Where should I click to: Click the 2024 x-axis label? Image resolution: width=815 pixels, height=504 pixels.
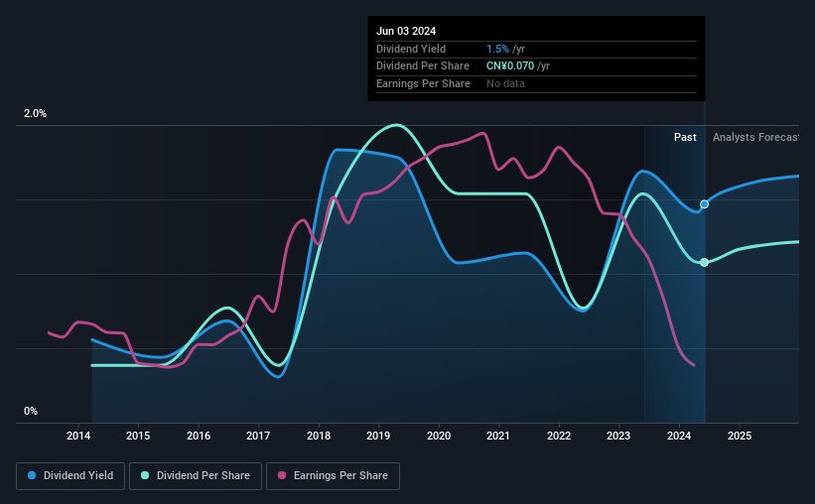click(679, 436)
